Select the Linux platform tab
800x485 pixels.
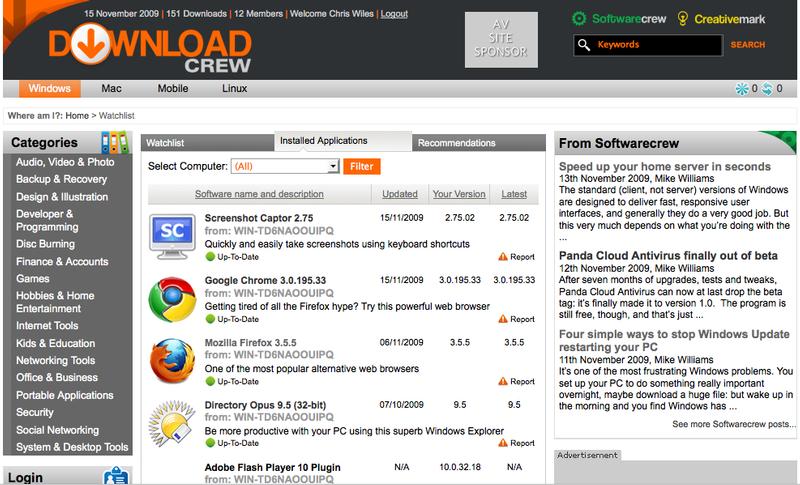235,88
